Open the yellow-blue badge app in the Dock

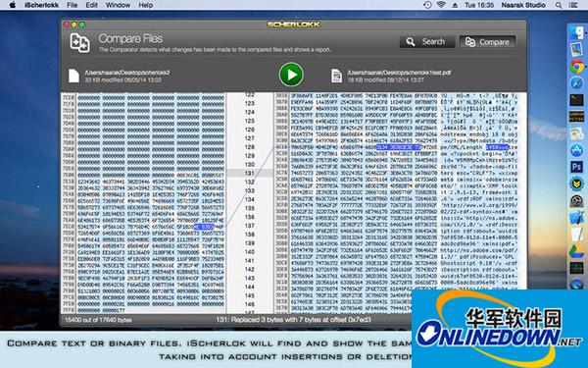[576, 184]
